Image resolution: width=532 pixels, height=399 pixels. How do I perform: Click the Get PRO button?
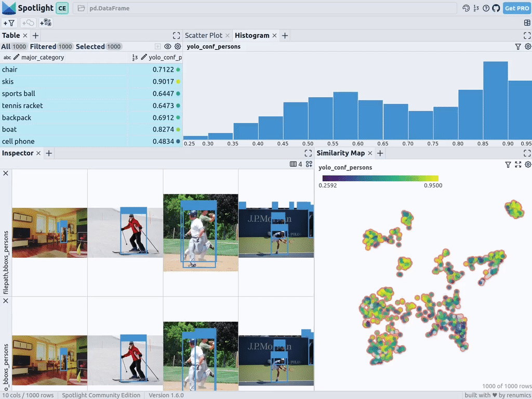coord(516,8)
